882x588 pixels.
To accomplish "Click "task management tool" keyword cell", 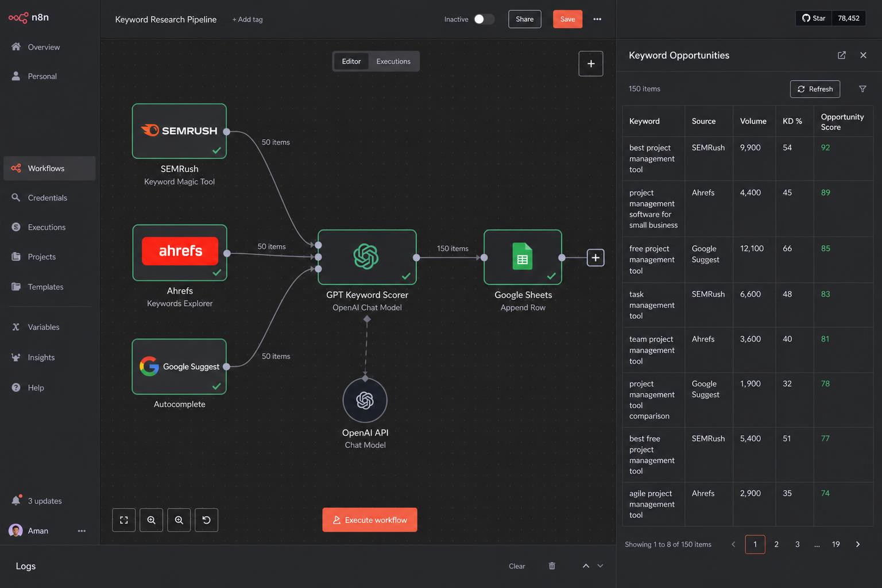I will point(652,305).
